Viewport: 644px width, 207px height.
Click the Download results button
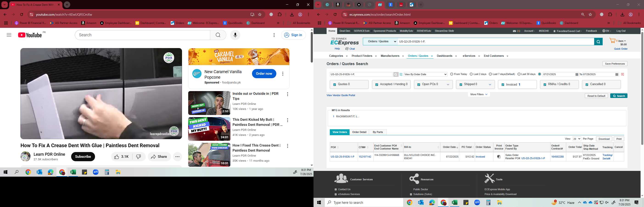coord(604,139)
